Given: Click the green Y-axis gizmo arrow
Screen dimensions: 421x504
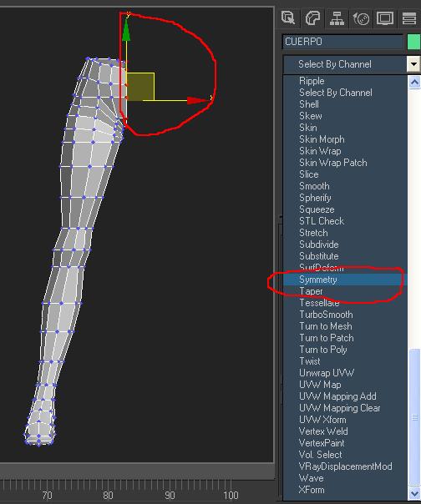Looking at the screenshot, I should pos(126,30).
